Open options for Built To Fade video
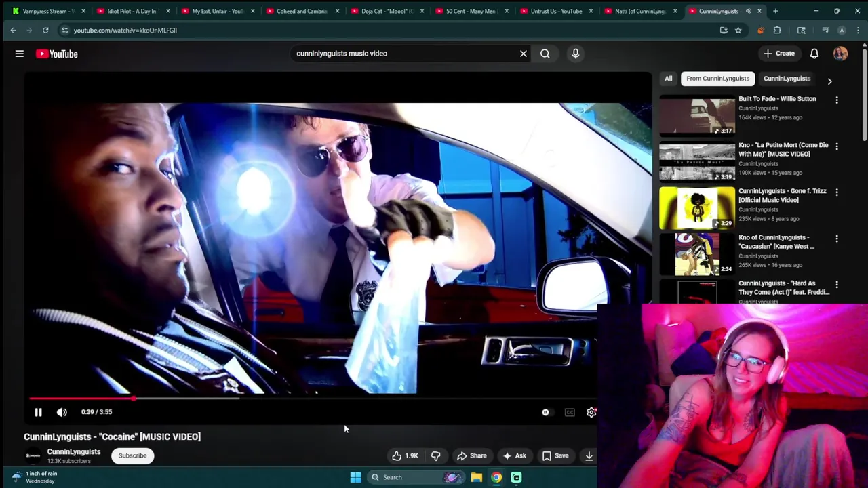 (837, 100)
